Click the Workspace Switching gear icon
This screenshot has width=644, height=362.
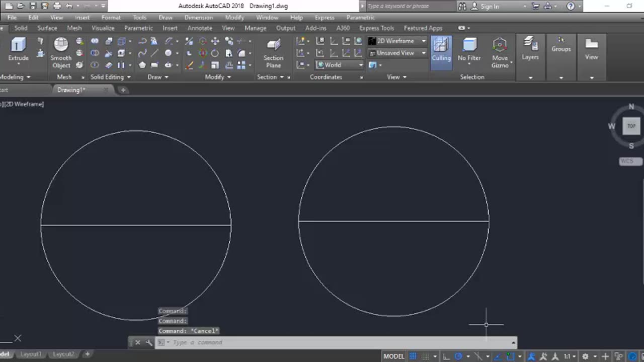[585, 356]
